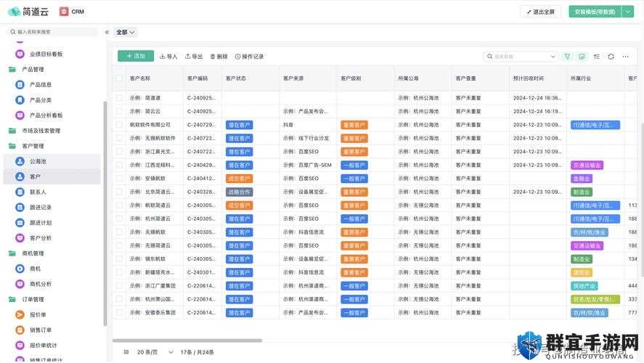Open 联系人 contacts icon
Image resolution: width=644 pixels, height=363 pixels.
pyautogui.click(x=20, y=192)
